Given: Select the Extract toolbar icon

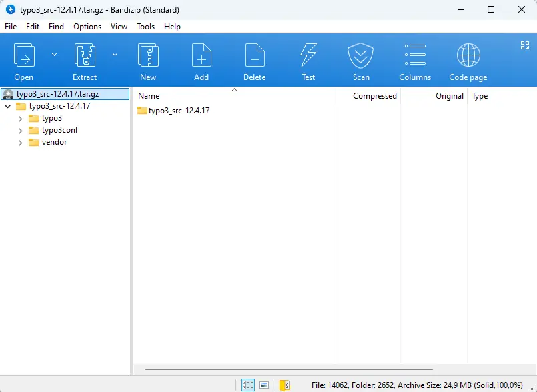Looking at the screenshot, I should click(85, 60).
